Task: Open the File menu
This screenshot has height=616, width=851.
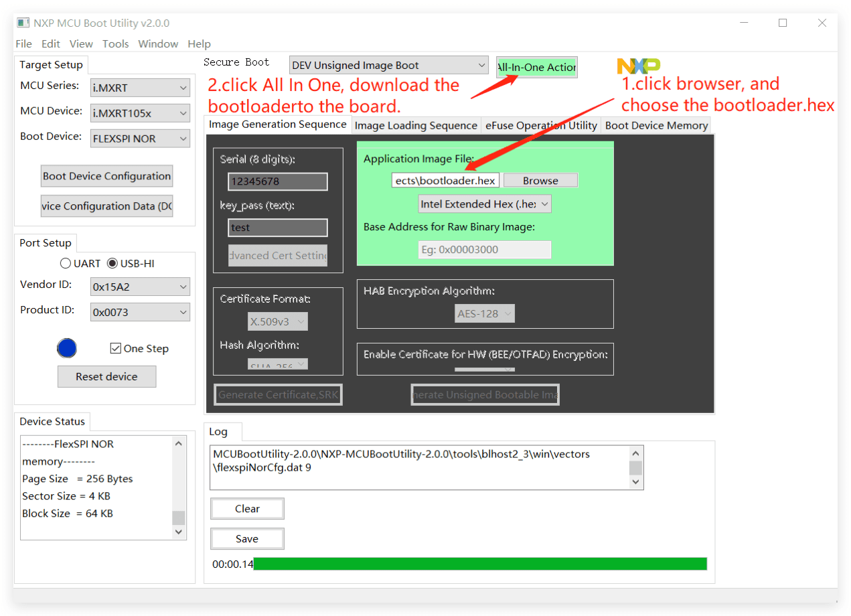Action: click(x=23, y=44)
